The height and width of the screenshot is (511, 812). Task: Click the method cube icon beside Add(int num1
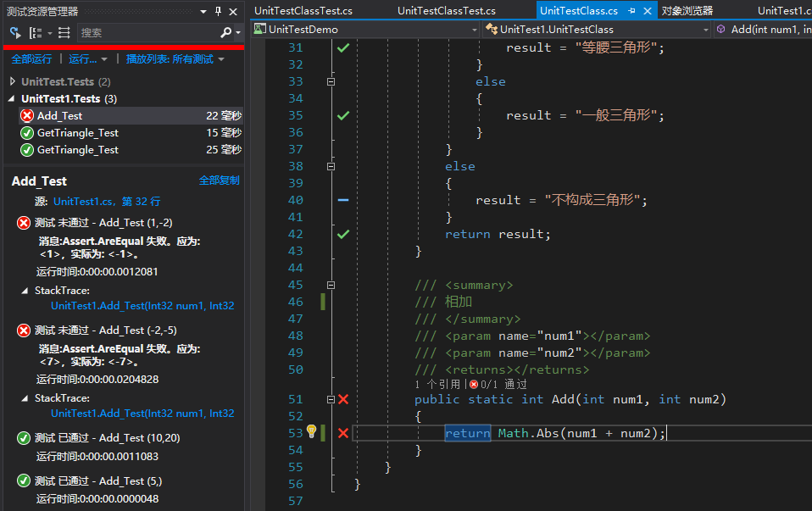click(720, 30)
